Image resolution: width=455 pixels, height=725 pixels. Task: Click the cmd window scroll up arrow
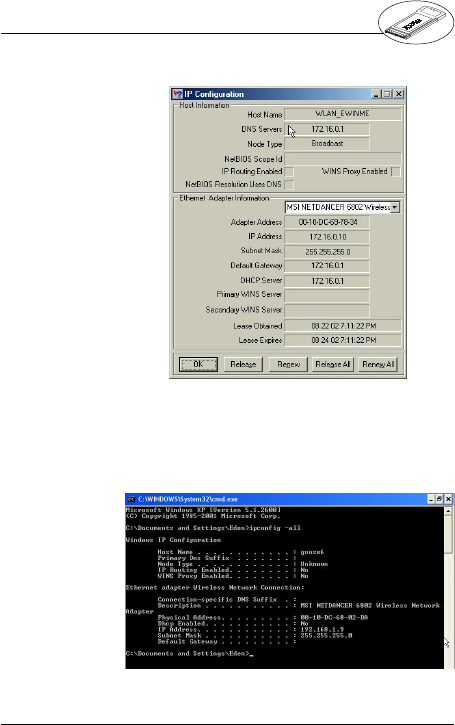click(x=448, y=511)
